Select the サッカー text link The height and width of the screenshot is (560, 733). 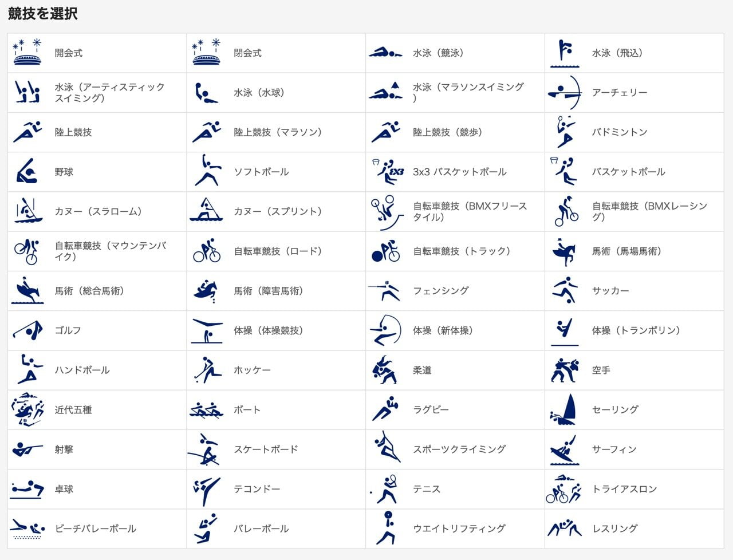[x=610, y=291]
